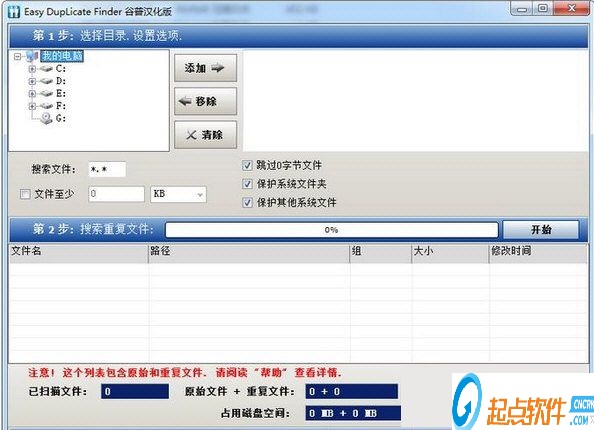Image resolution: width=594 pixels, height=430 pixels.
Task: Click the E: drive label
Action: point(61,94)
